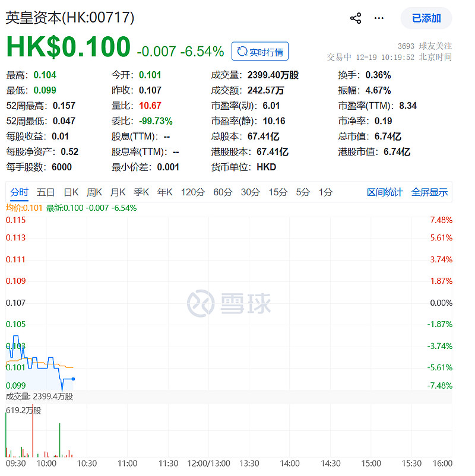Click the 货币单位 value HKD
The image size is (475, 476).
(x=267, y=167)
